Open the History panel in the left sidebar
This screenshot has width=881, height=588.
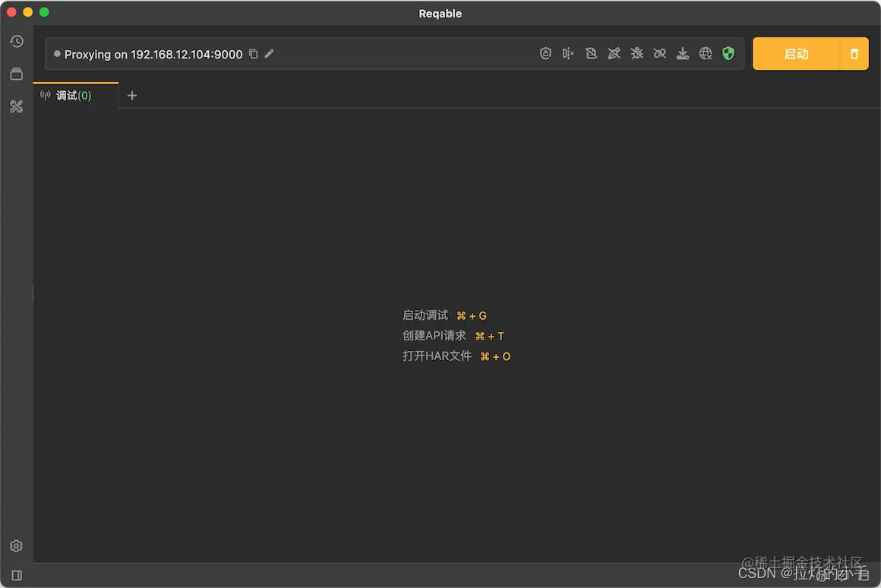tap(17, 42)
